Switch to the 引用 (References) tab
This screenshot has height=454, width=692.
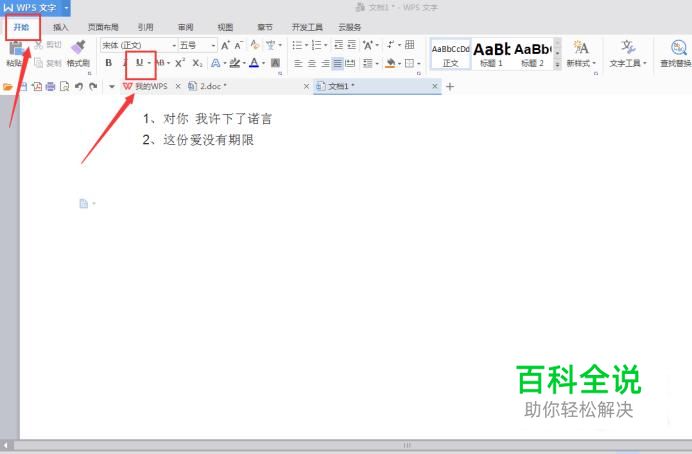145,27
